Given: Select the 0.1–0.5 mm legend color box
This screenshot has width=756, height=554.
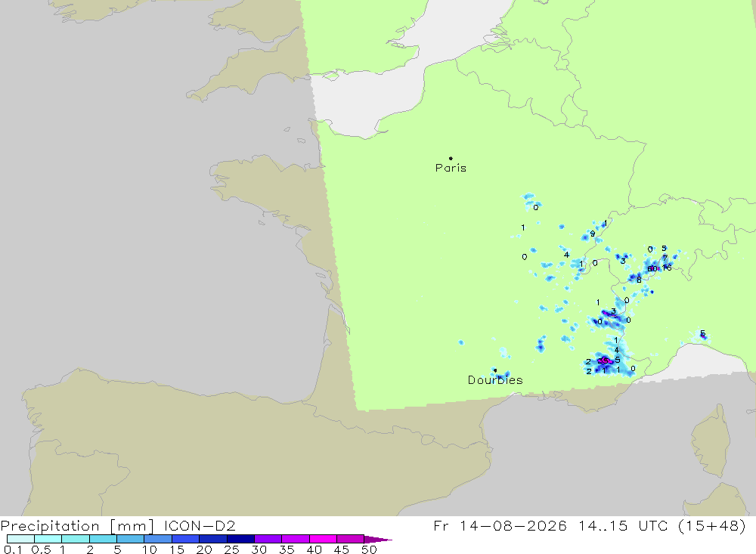Looking at the screenshot, I should (x=20, y=539).
